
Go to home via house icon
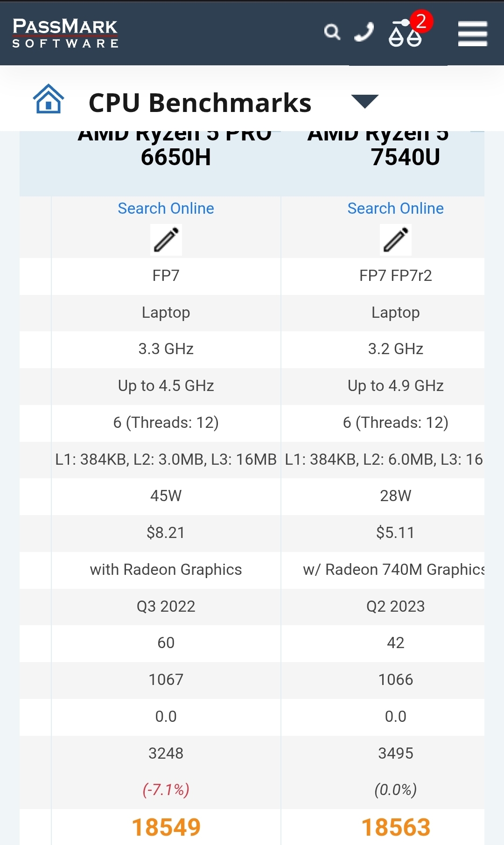click(x=48, y=98)
